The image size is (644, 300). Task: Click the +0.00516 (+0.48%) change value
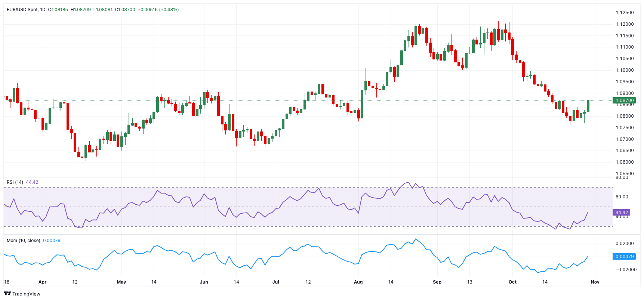[x=158, y=10]
